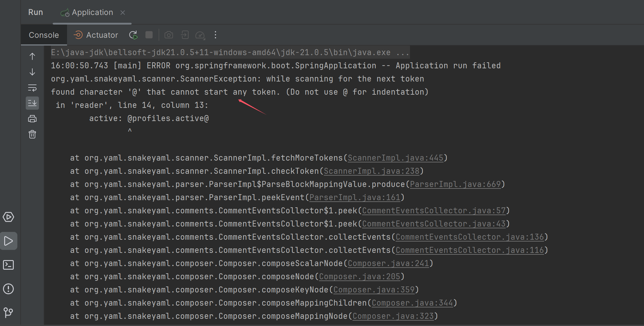The image size is (644, 326).
Task: Close the Application run tab
Action: point(123,13)
